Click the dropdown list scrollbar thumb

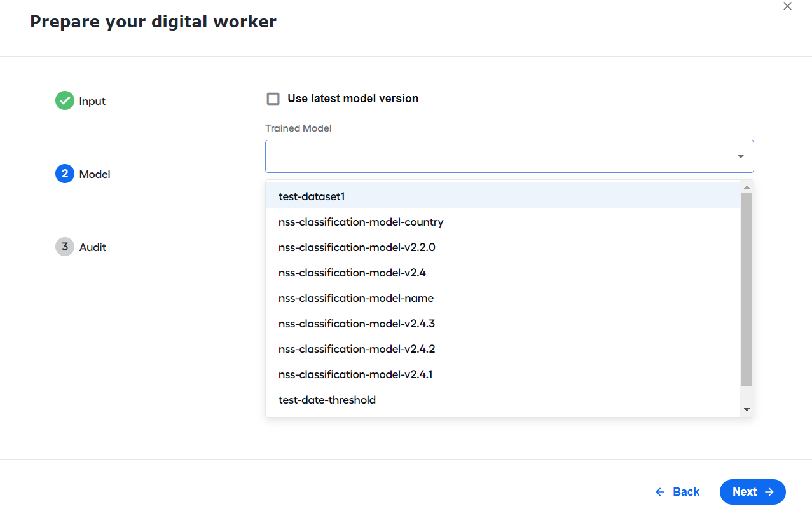(747, 289)
